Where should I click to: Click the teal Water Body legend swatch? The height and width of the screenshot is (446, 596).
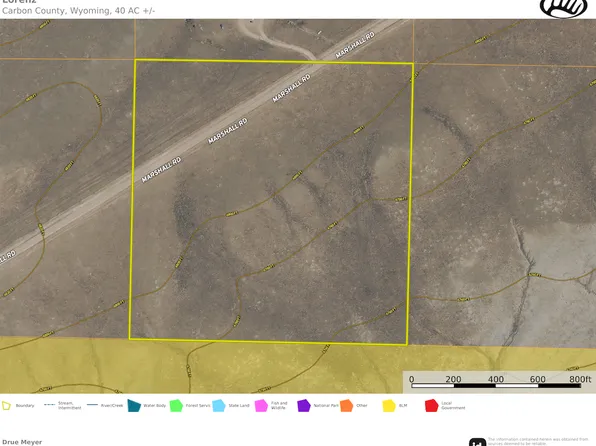point(134,406)
